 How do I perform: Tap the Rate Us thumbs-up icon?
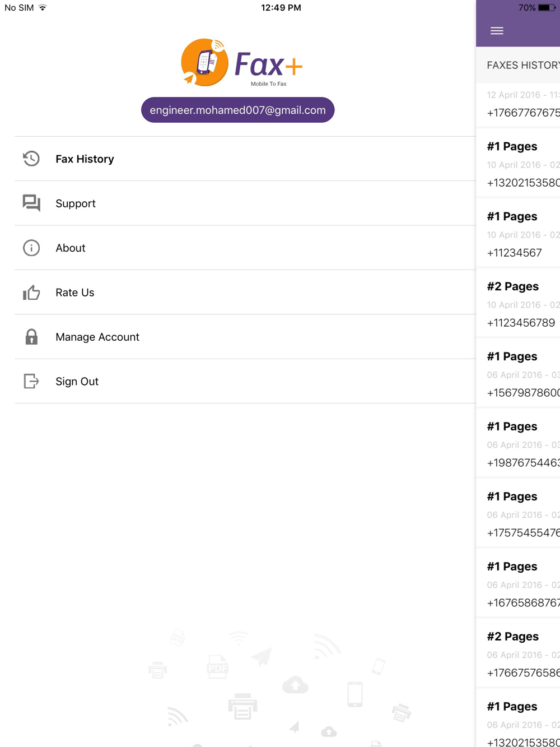click(31, 292)
